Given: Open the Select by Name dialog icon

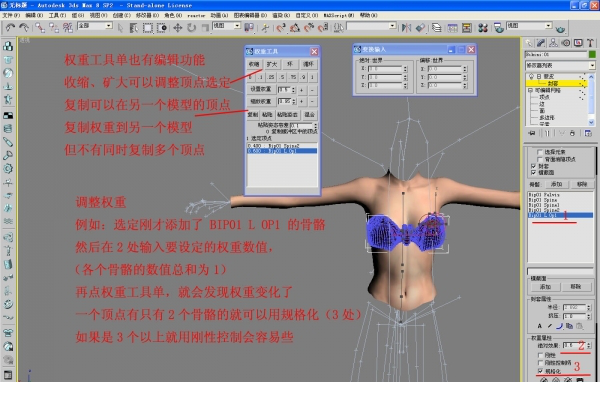Looking at the screenshot, I should [x=134, y=28].
